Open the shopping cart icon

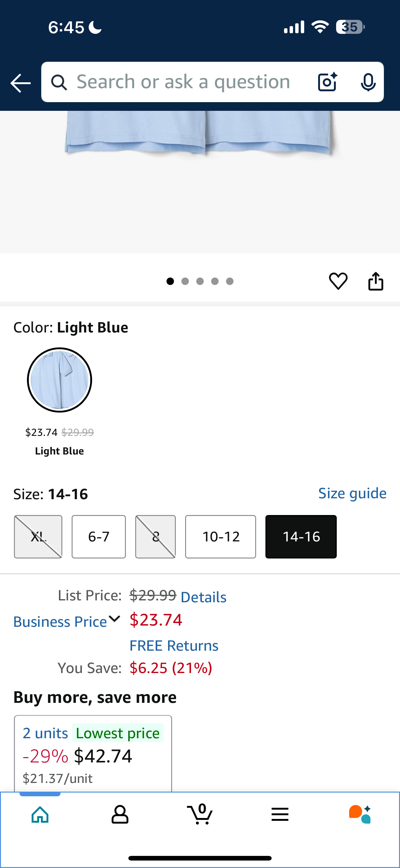click(200, 814)
